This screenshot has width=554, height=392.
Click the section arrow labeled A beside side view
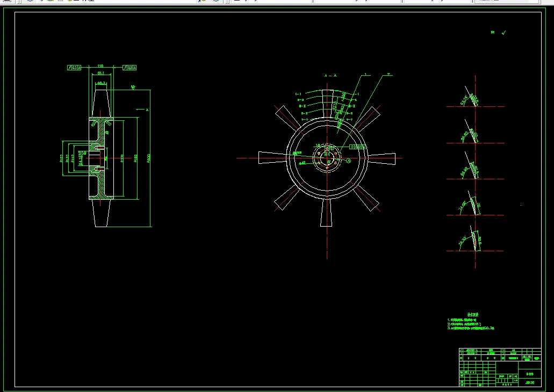click(143, 110)
